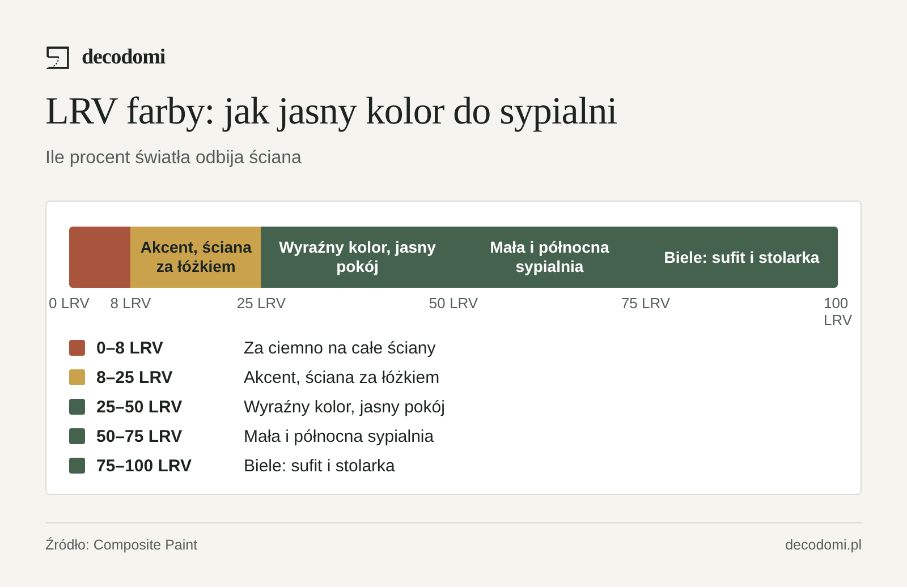
Task: Click the legend description 'Mała i północna sypialnia'
Action: pos(338,436)
